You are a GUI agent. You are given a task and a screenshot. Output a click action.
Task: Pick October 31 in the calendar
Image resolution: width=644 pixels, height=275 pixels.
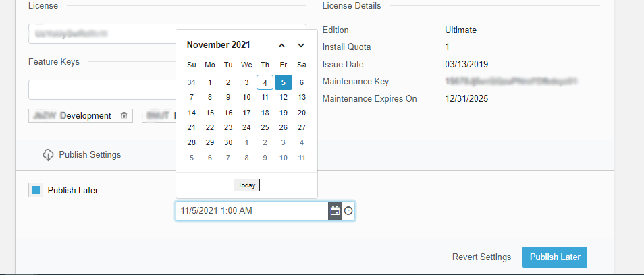point(192,82)
